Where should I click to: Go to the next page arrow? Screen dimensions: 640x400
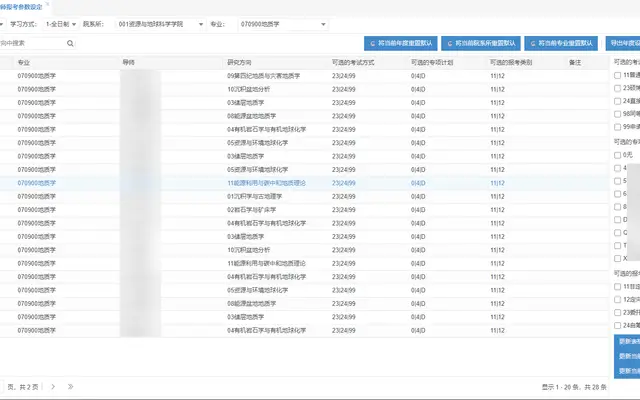(53, 387)
